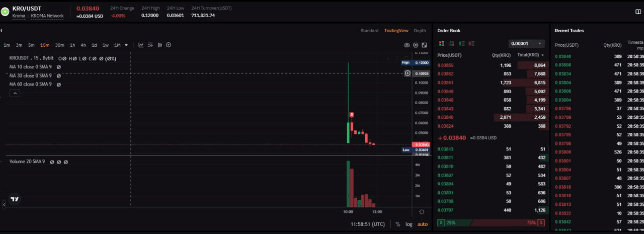Switch to the Standard chart tab
The height and width of the screenshot is (234, 644).
369,31
